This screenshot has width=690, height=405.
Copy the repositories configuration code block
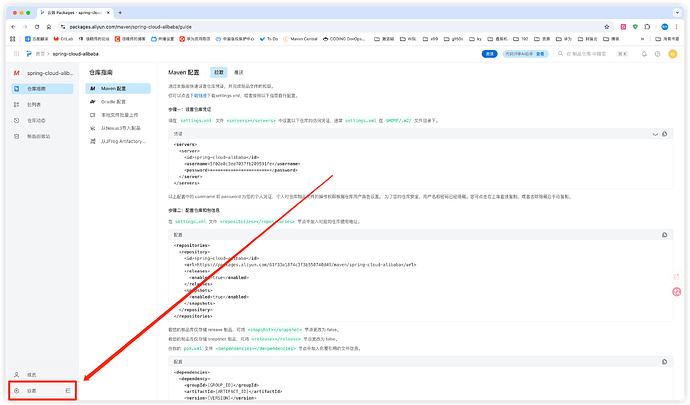pos(664,235)
